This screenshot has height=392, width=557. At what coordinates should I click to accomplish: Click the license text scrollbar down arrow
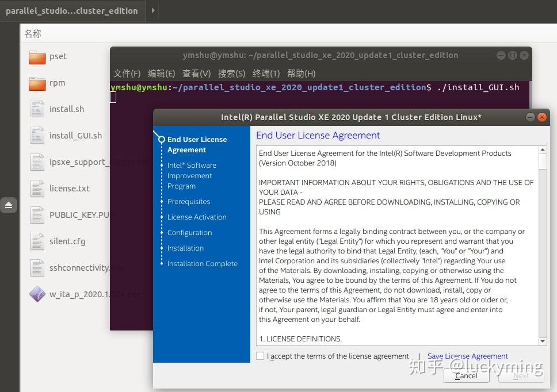(541, 340)
